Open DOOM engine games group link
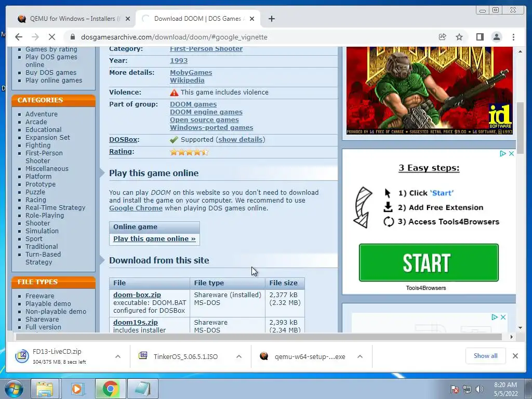Screen dimensions: 532x399 (206, 112)
